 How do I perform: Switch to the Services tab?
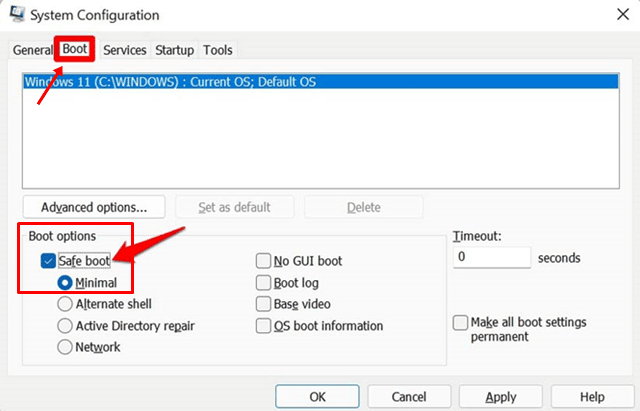tap(125, 50)
